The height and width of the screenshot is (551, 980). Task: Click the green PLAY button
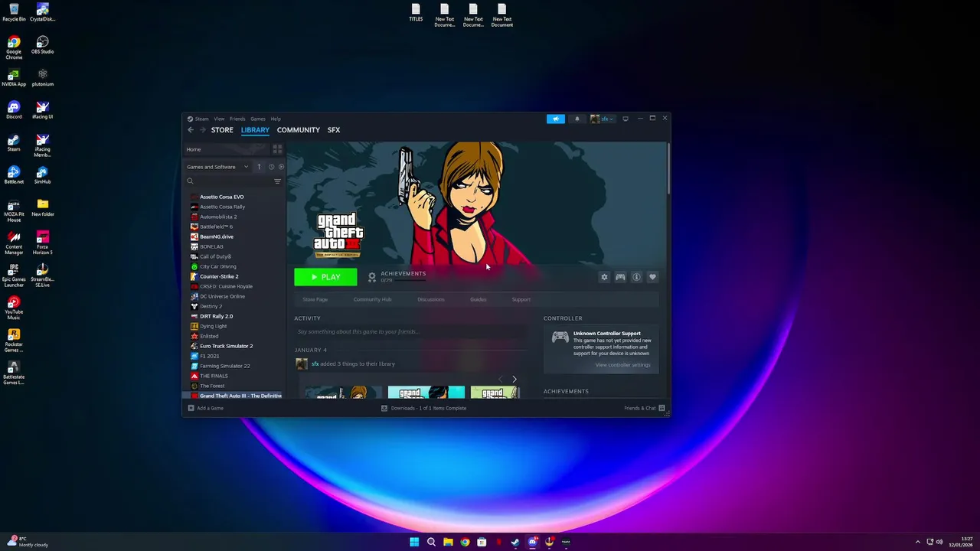325,277
